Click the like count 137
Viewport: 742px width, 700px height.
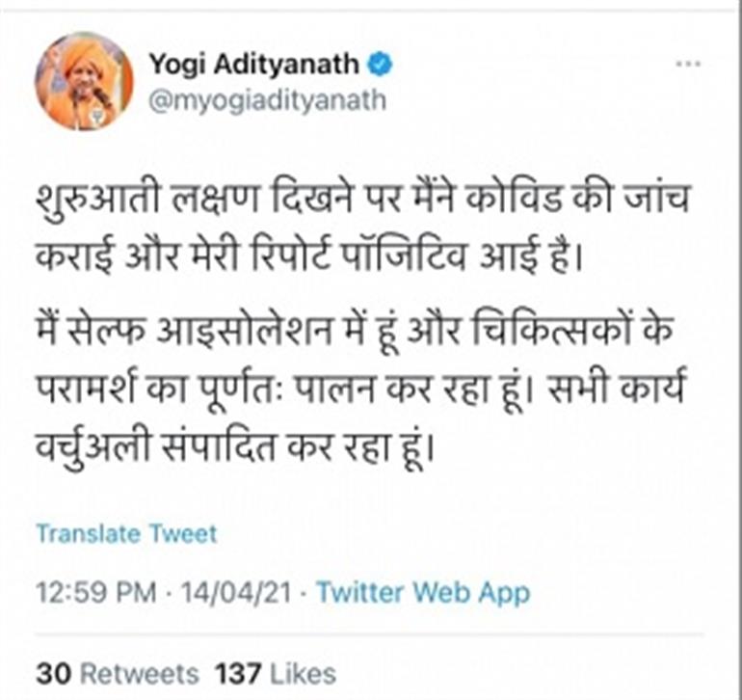[x=238, y=673]
